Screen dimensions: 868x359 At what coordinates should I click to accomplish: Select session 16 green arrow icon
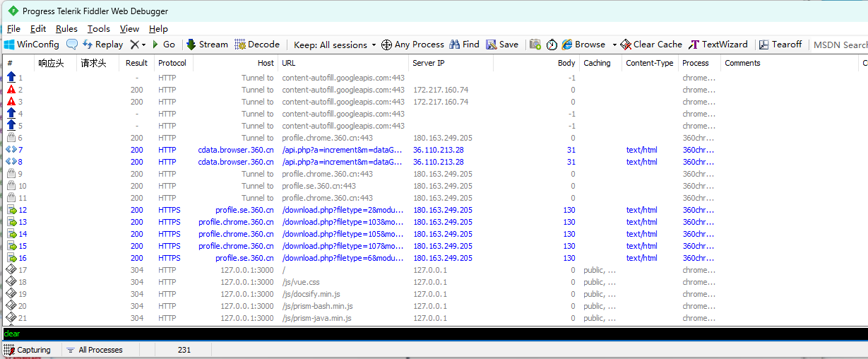coord(11,258)
